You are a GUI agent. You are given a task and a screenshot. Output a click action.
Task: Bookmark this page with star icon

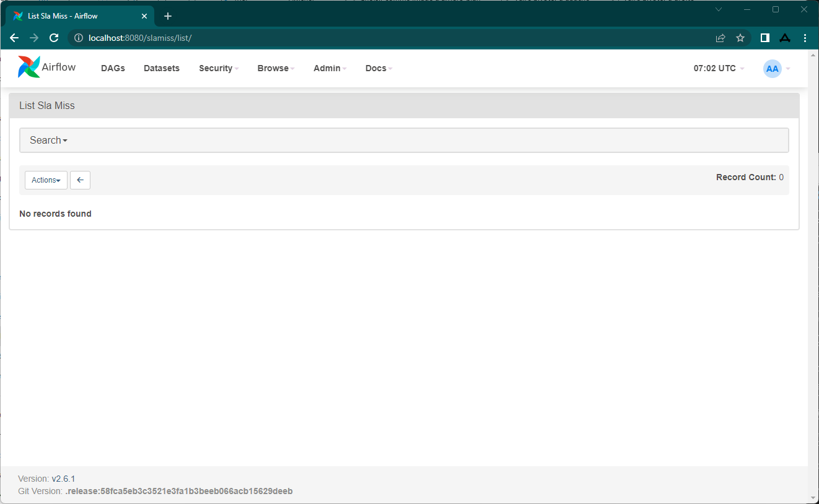pyautogui.click(x=740, y=38)
